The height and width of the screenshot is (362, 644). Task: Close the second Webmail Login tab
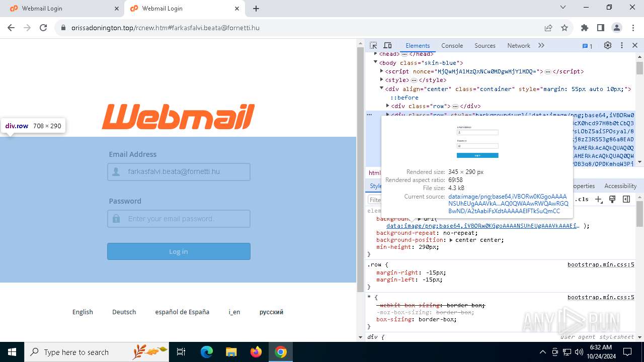click(237, 9)
